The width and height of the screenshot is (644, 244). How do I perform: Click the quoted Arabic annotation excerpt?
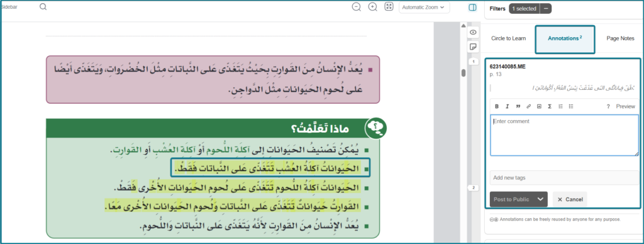tap(583, 87)
